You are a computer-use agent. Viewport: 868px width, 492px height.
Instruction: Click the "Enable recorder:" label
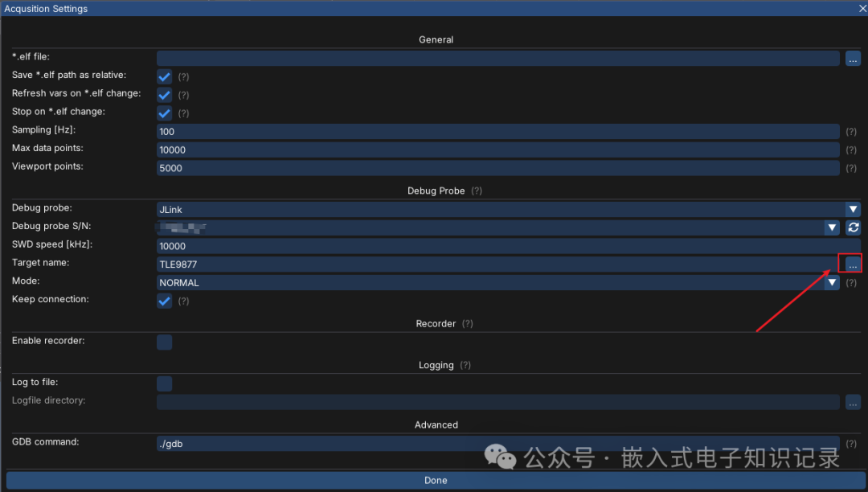click(48, 341)
